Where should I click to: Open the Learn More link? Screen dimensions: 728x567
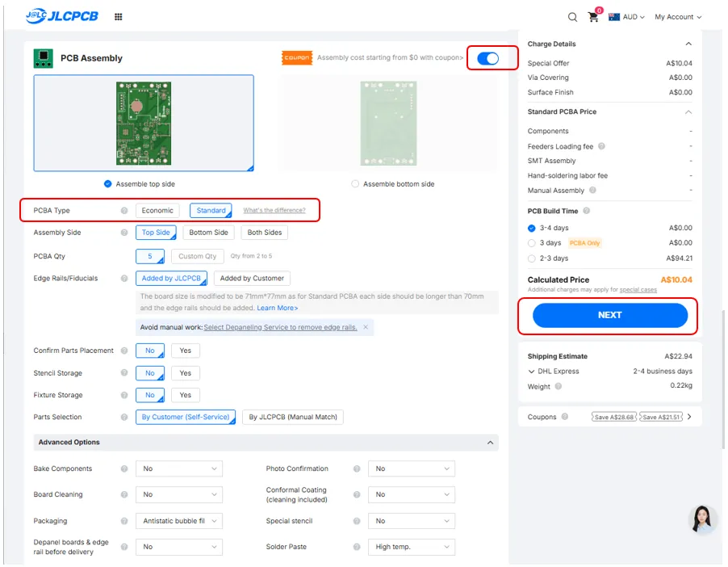(278, 308)
